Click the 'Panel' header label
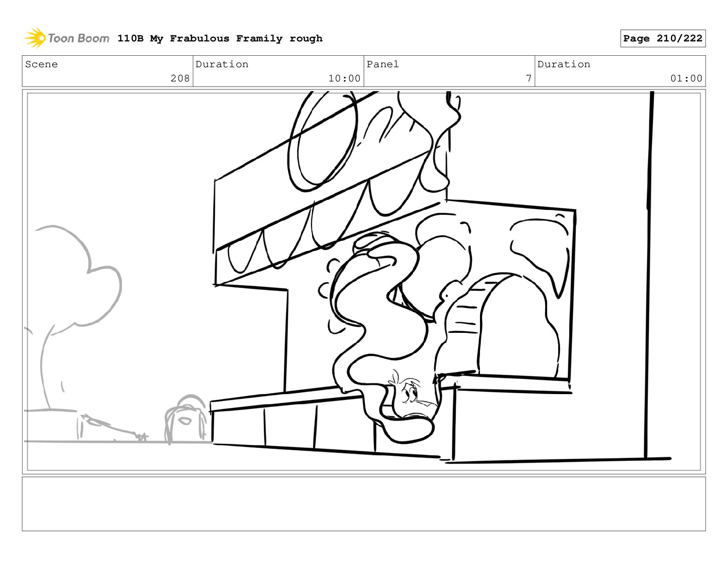Image resolution: width=728 pixels, height=564 pixels. [382, 64]
